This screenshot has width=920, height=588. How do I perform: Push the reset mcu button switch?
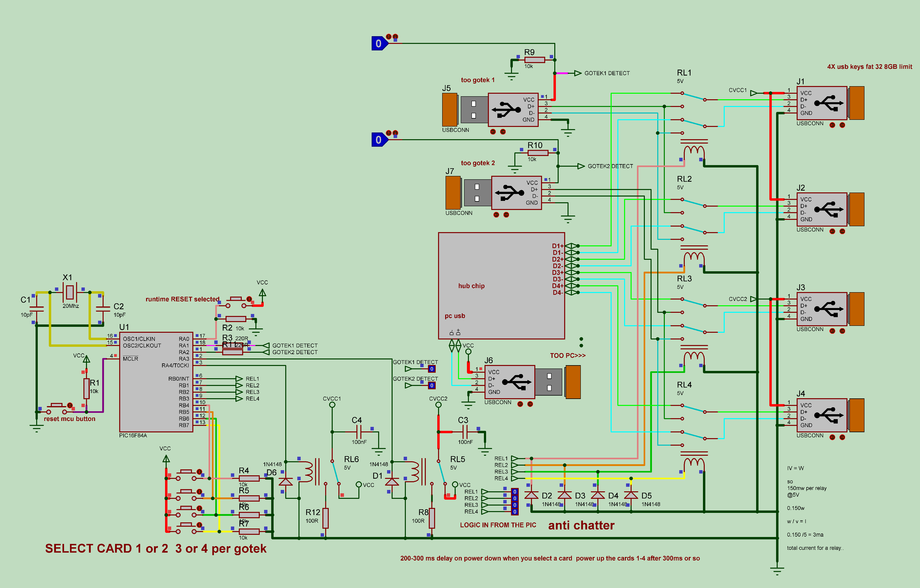(57, 408)
